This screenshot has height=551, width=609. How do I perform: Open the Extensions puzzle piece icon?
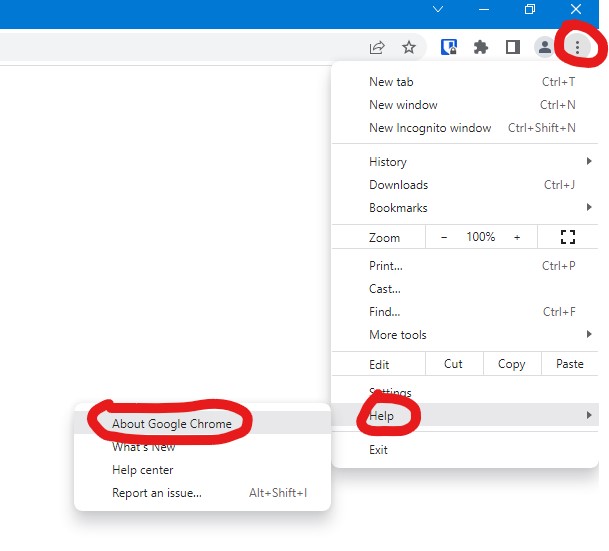tap(481, 47)
